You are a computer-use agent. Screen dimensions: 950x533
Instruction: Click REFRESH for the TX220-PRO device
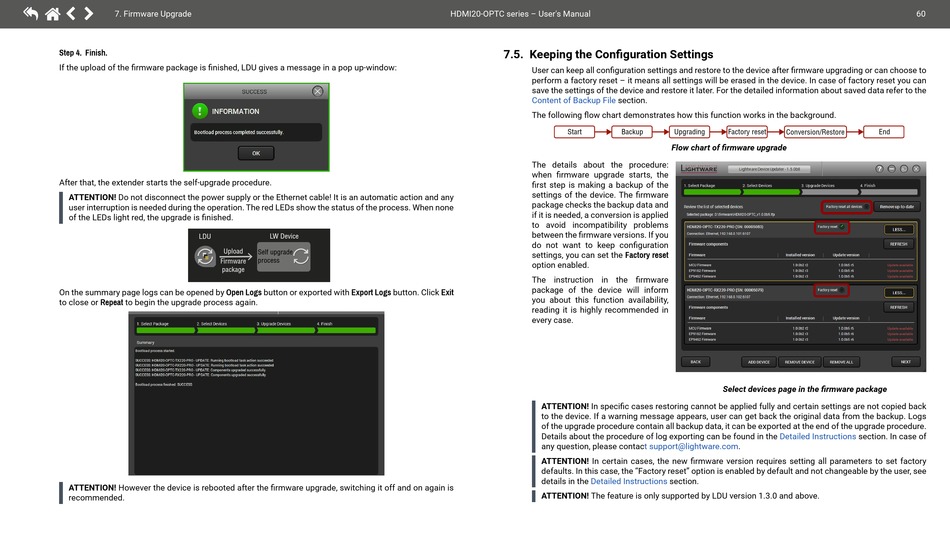(x=899, y=244)
